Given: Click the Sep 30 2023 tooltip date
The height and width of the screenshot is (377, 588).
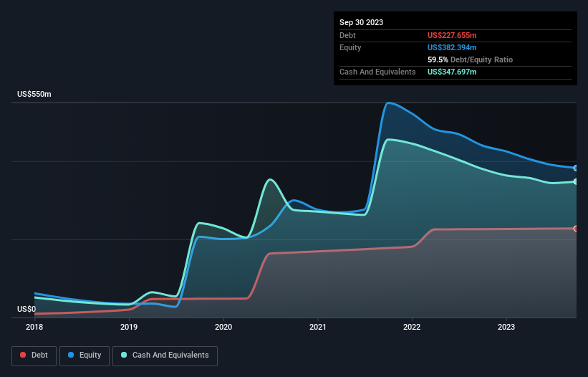Looking at the screenshot, I should pyautogui.click(x=361, y=22).
